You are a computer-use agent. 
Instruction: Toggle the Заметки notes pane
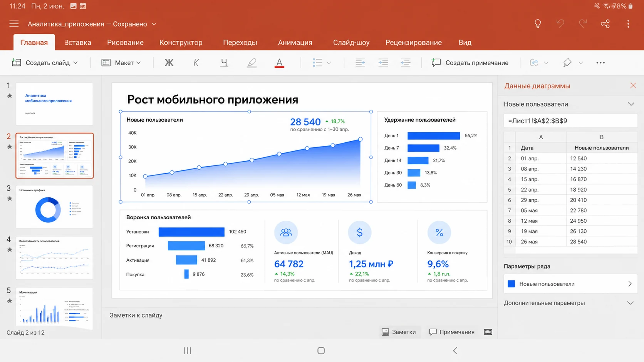click(399, 332)
